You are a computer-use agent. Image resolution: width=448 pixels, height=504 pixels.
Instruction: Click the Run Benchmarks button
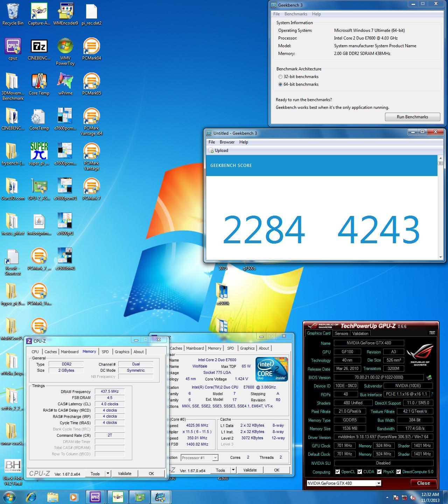coord(412,117)
